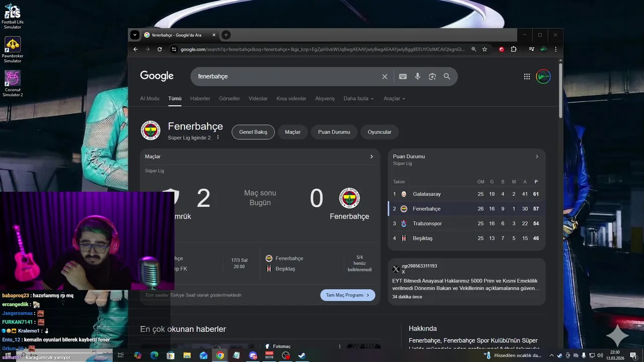This screenshot has height=362, width=644.
Task: Open Fotomaç news article options menu
Action: coord(340,346)
